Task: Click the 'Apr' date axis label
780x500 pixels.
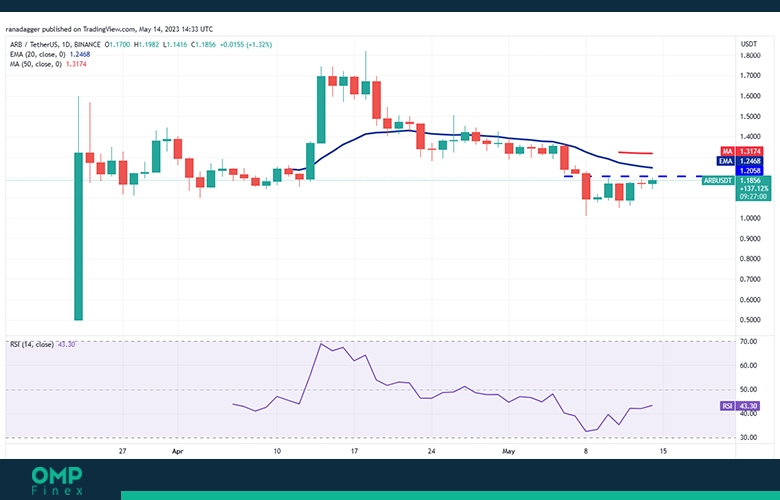Action: [x=178, y=452]
